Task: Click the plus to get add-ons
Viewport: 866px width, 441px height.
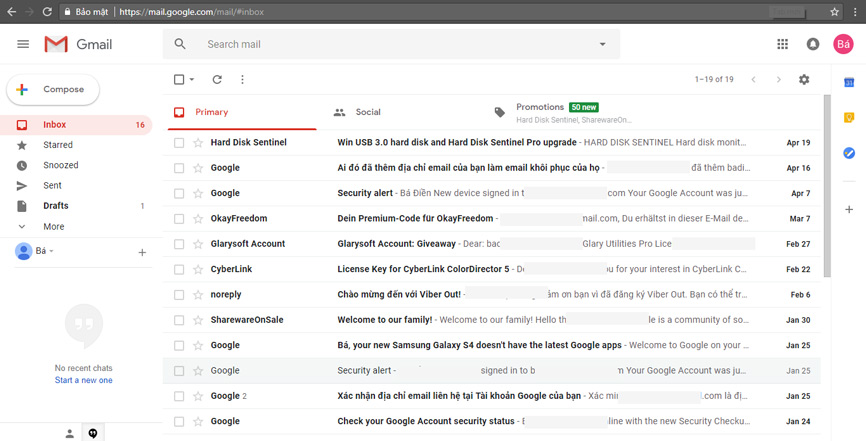Action: (x=849, y=209)
